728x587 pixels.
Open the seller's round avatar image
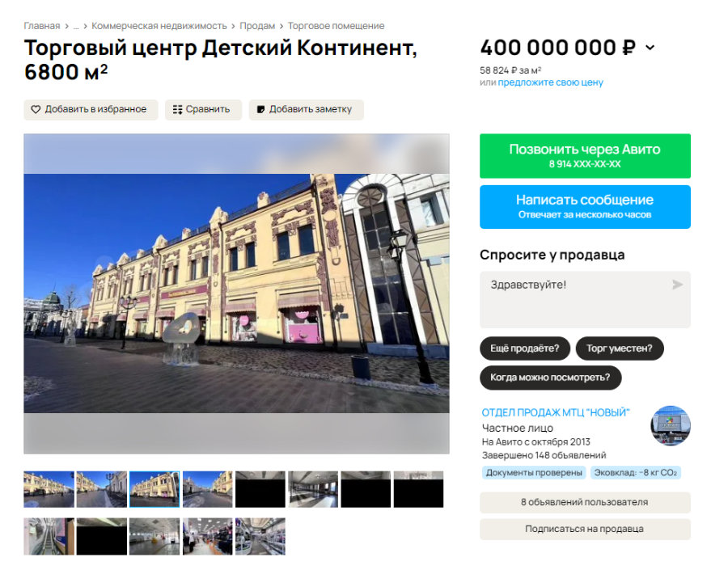click(x=671, y=425)
